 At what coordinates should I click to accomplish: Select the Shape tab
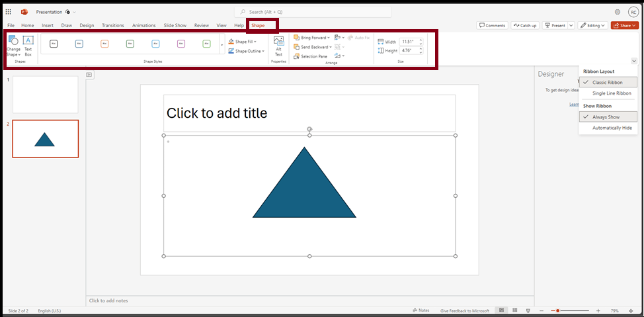pos(258,26)
